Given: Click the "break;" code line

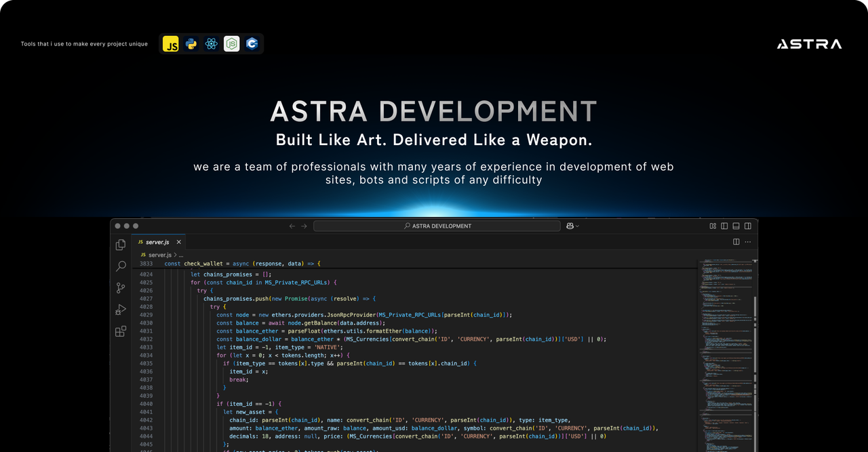Looking at the screenshot, I should pyautogui.click(x=239, y=379).
